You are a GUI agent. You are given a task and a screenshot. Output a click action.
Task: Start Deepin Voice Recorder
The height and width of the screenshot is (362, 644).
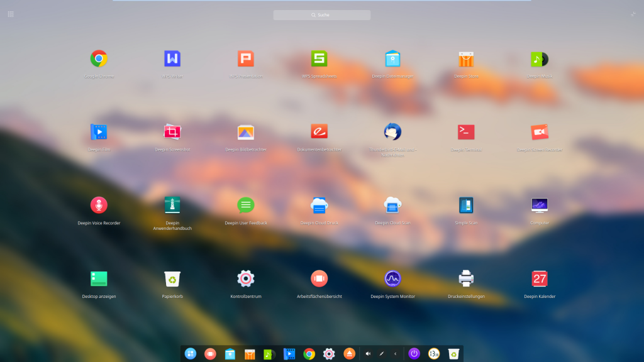99,205
